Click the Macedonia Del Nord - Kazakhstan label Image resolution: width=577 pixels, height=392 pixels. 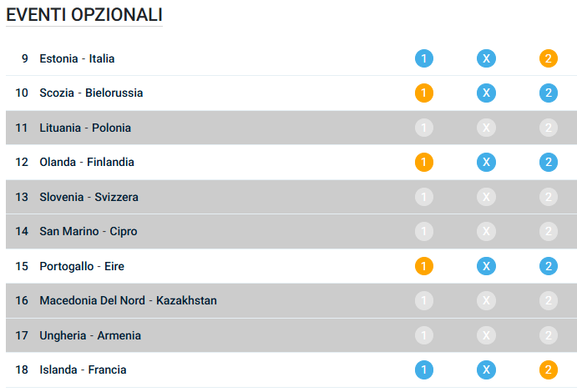point(128,300)
